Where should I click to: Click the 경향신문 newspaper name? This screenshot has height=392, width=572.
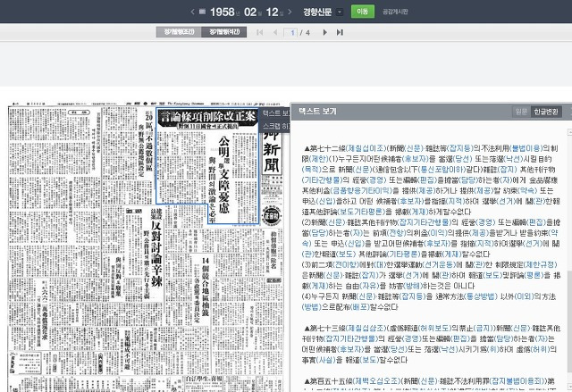[317, 12]
